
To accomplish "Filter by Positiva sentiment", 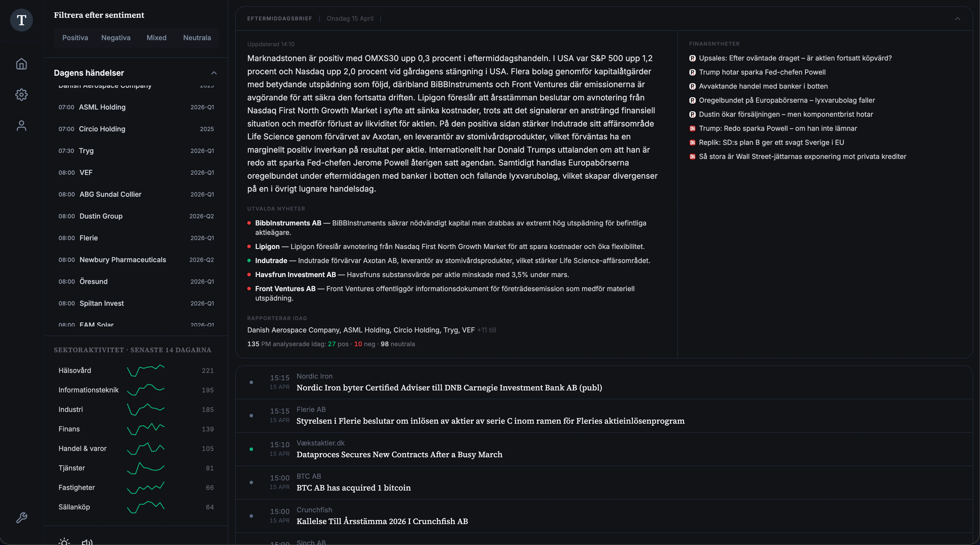I will (75, 38).
